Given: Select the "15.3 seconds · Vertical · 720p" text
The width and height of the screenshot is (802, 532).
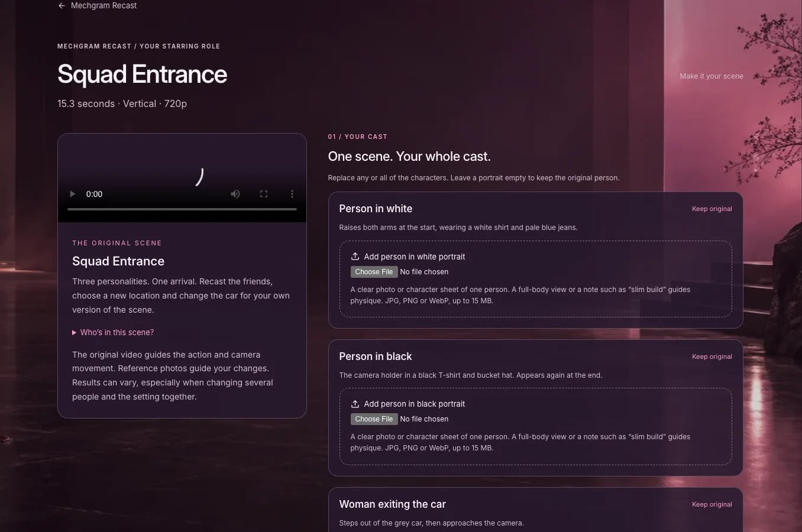Looking at the screenshot, I should [x=122, y=103].
